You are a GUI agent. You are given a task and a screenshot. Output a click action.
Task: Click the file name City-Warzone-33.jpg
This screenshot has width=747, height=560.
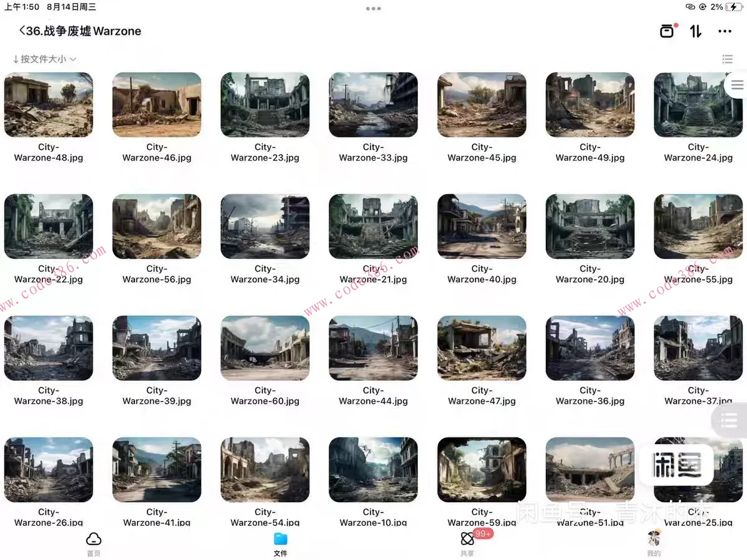[x=374, y=152]
